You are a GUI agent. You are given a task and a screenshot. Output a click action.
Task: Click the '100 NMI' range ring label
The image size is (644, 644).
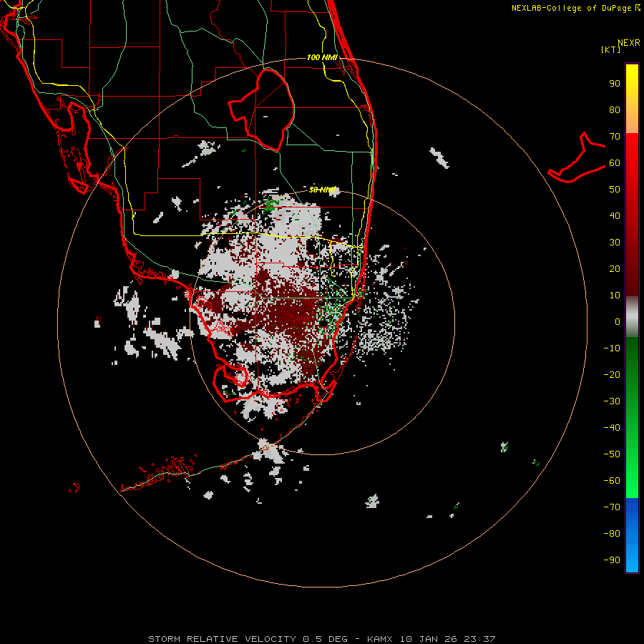pyautogui.click(x=322, y=57)
